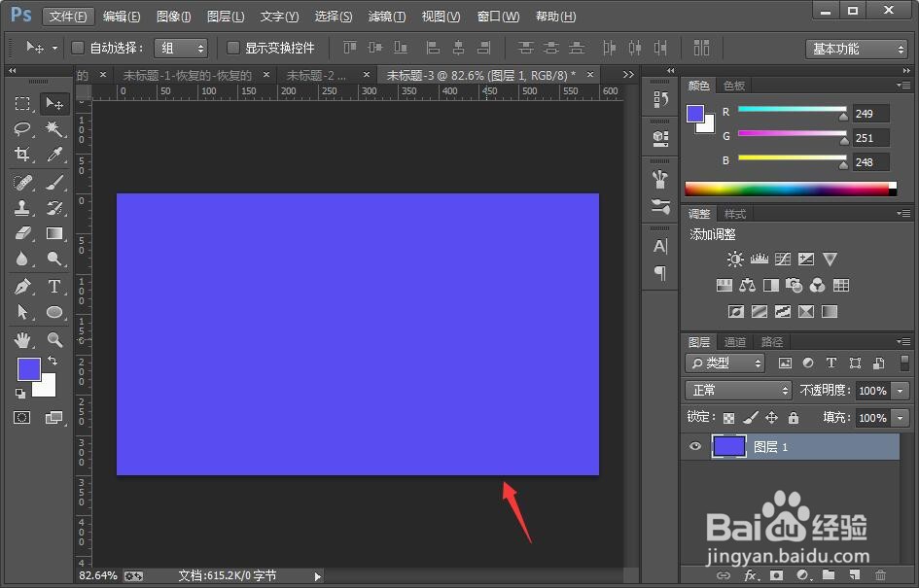This screenshot has width=919, height=588.
Task: Click the foreground color swatch in toolbox
Action: (27, 368)
